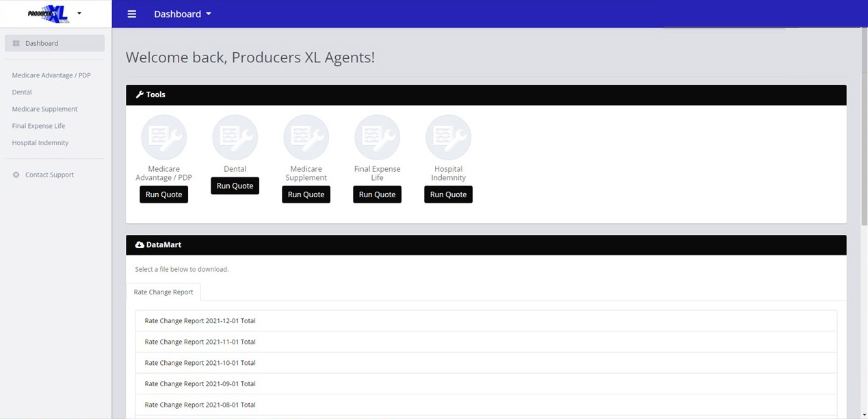Run Quote for Final Expense Life
This screenshot has width=868, height=419.
pyautogui.click(x=377, y=194)
